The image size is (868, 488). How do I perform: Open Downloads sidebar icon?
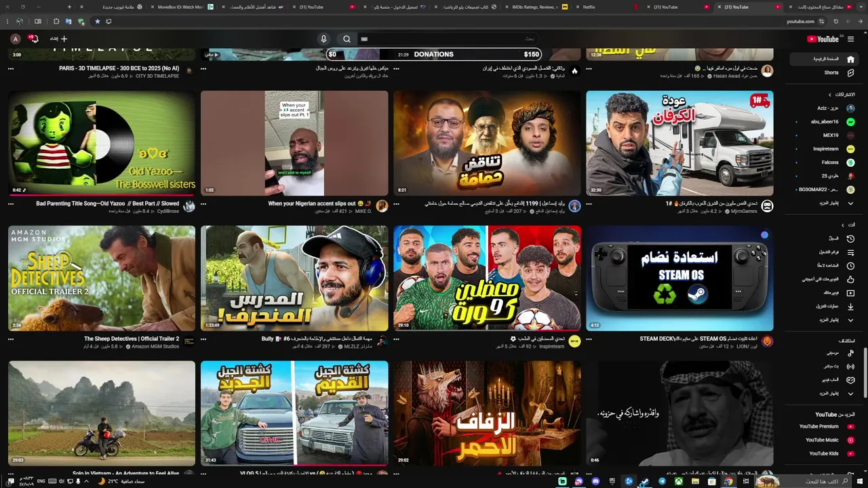point(850,306)
